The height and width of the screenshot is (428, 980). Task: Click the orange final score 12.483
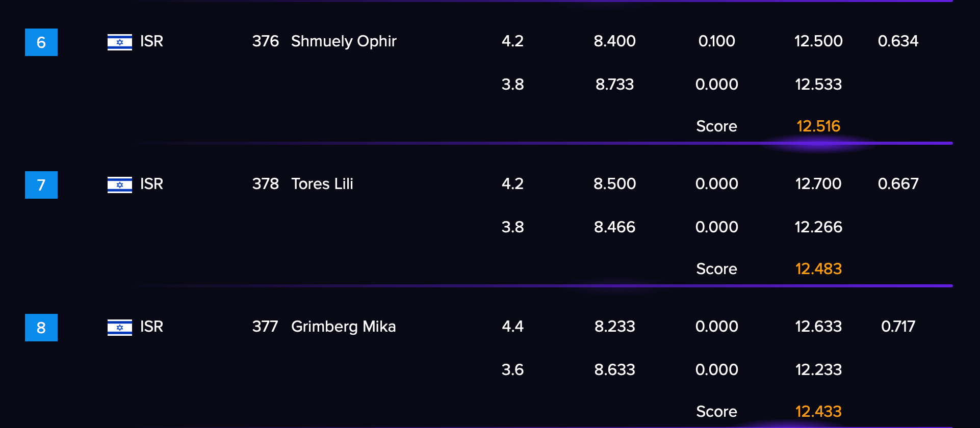(x=818, y=269)
